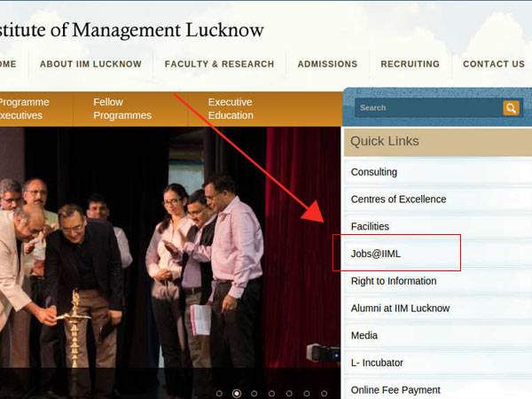This screenshot has height=399, width=532.
Task: Open the Contact Us menu
Action: pyautogui.click(x=494, y=64)
